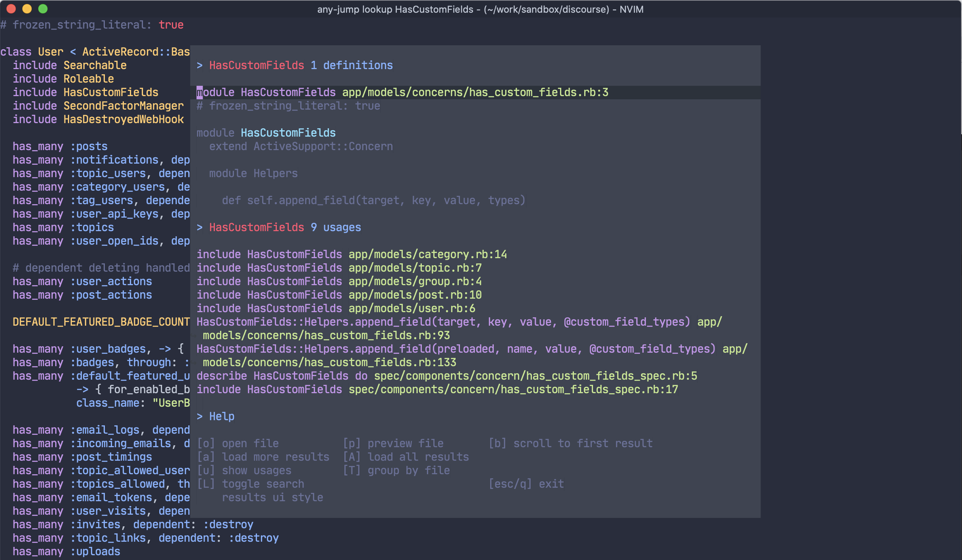Open has_custom_fields_spec.rb:17 include result
This screenshot has height=560, width=962.
click(513, 390)
